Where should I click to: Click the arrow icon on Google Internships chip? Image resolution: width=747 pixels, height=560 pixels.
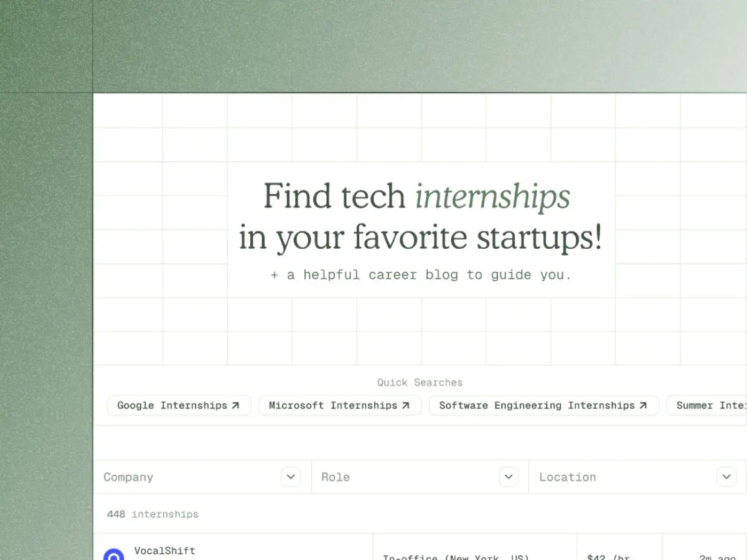click(236, 405)
